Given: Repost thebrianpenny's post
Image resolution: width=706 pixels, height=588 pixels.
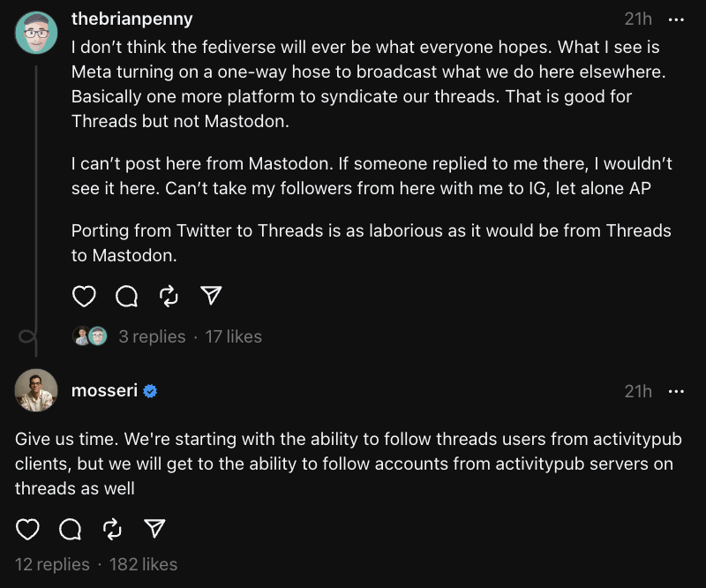Looking at the screenshot, I should click(169, 296).
